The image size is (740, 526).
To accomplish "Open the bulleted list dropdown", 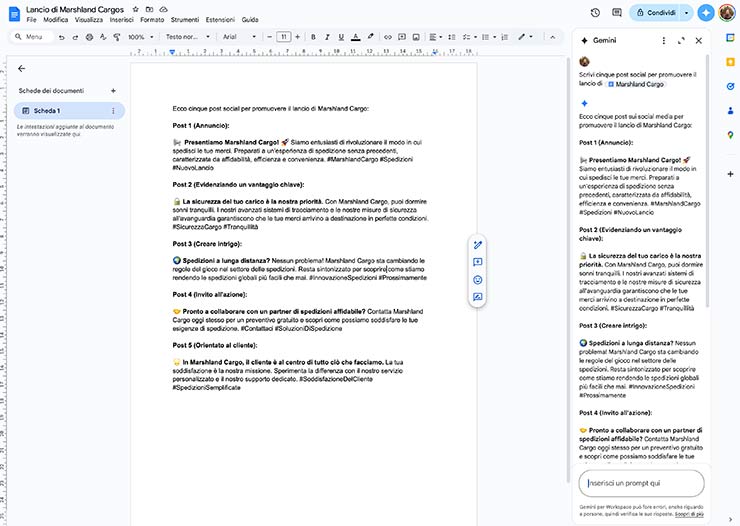I will pos(488,37).
